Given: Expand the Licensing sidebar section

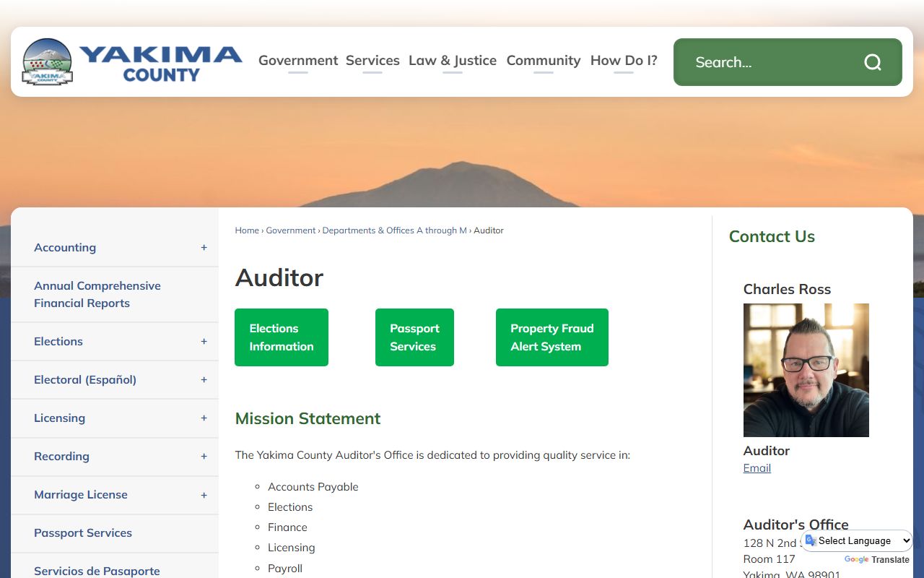Looking at the screenshot, I should 204,418.
